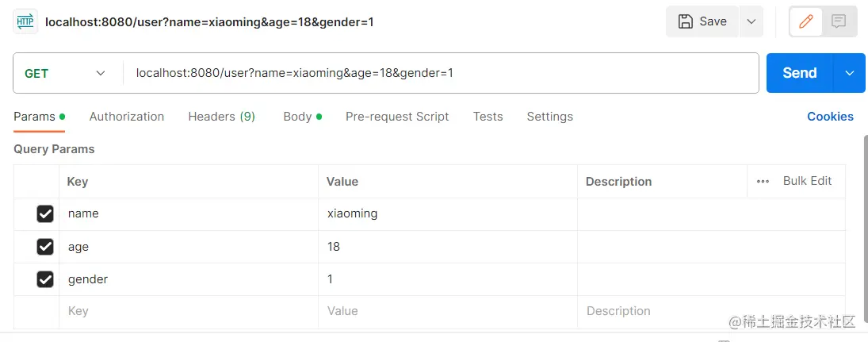Click the request URL input field
This screenshot has height=342, width=868.
click(440, 73)
